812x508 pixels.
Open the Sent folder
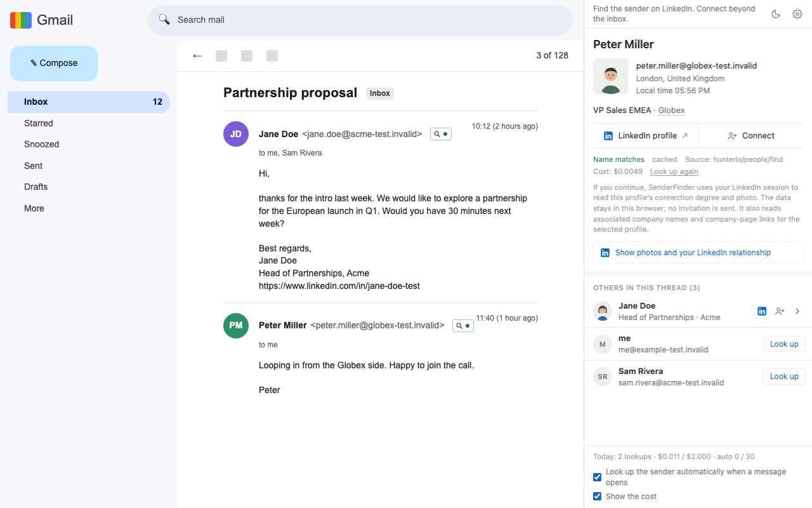(89, 166)
